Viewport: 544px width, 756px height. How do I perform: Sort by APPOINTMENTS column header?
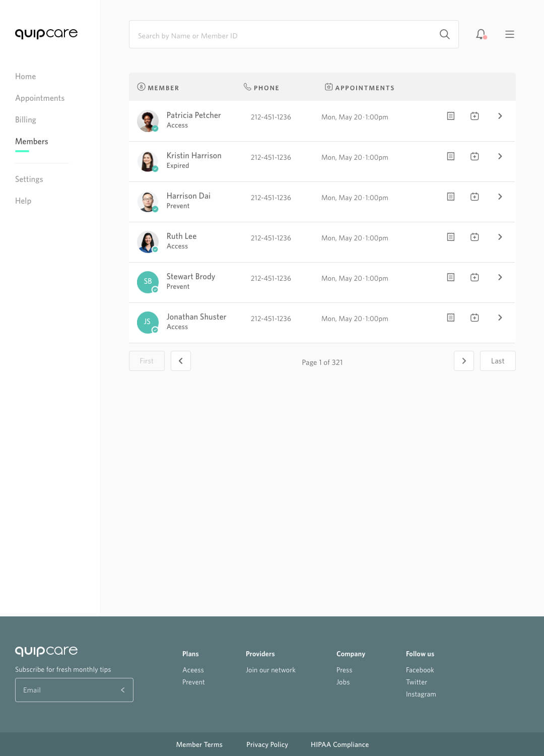(x=360, y=87)
